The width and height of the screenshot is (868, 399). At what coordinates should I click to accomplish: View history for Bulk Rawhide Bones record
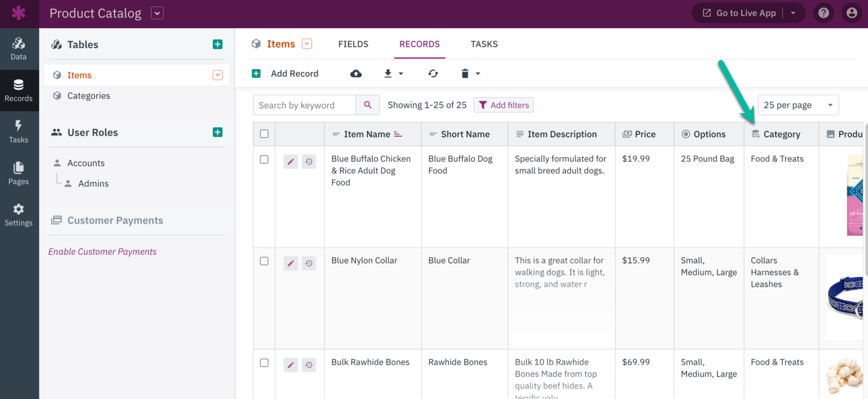[309, 365]
